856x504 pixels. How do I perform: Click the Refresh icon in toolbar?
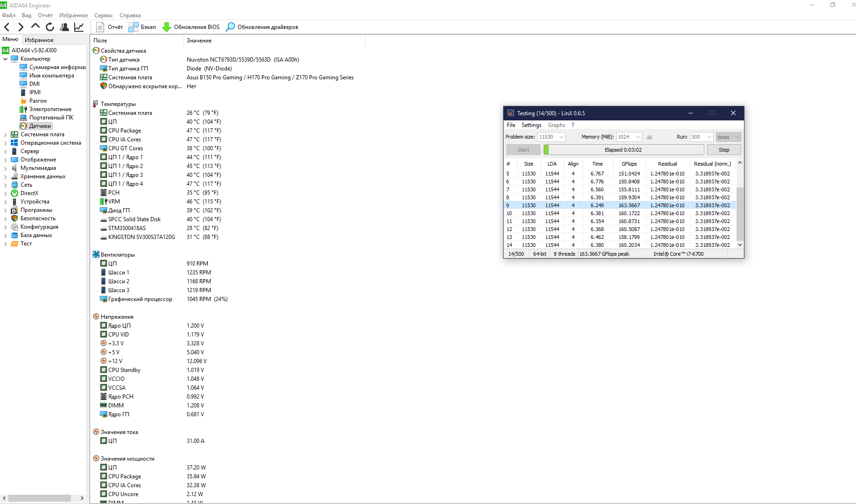tap(50, 27)
